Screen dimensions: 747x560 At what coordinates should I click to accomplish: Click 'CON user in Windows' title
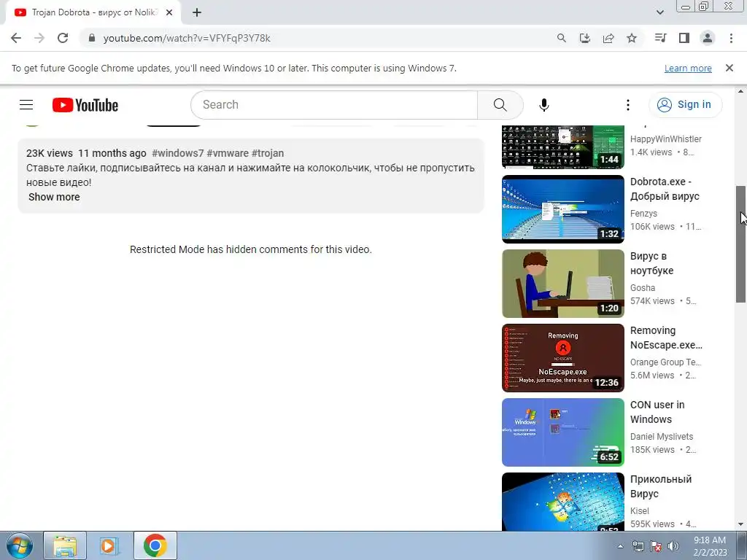(657, 412)
